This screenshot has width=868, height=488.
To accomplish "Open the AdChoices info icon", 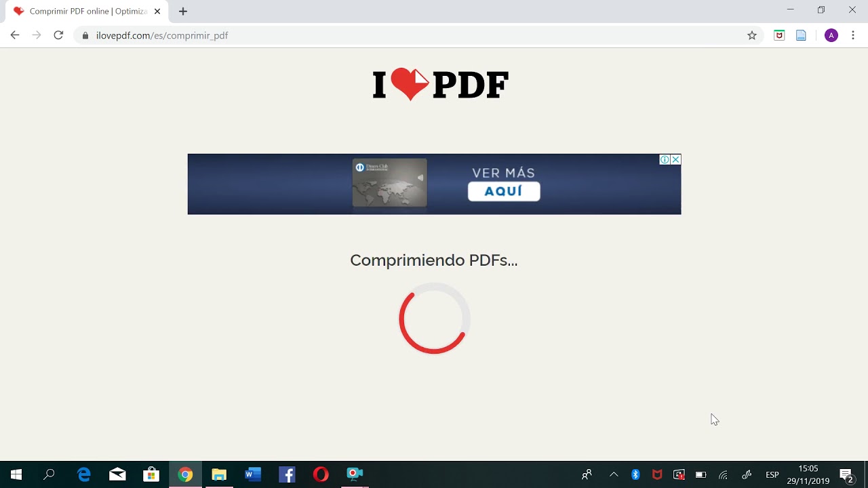I will [x=665, y=160].
